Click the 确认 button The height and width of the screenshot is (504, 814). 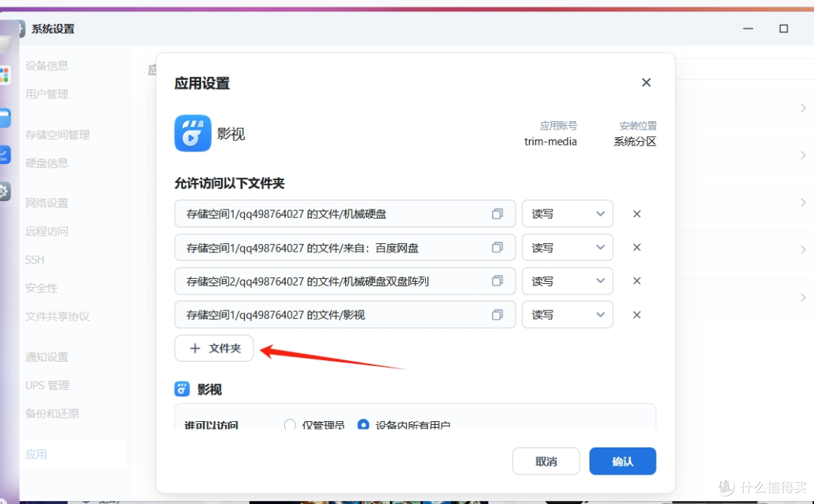click(623, 461)
